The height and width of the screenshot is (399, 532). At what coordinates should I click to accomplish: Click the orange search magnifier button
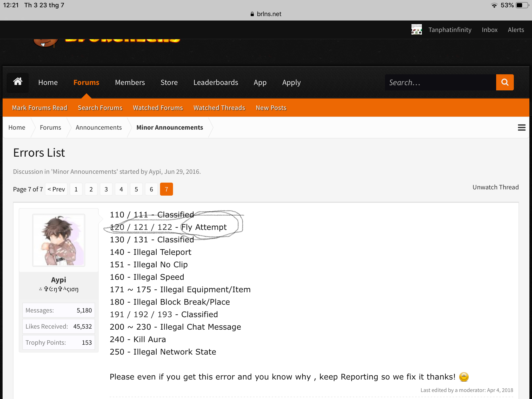(505, 82)
